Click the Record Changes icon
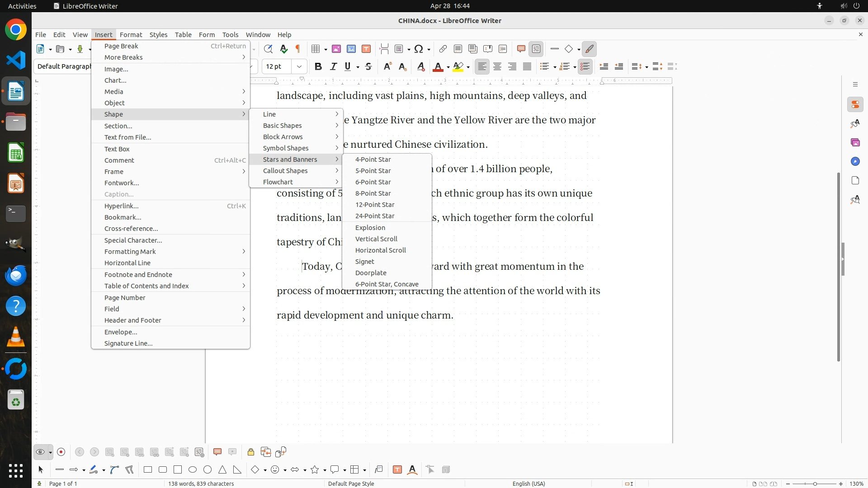Viewport: 868px width, 488px height. point(61,452)
